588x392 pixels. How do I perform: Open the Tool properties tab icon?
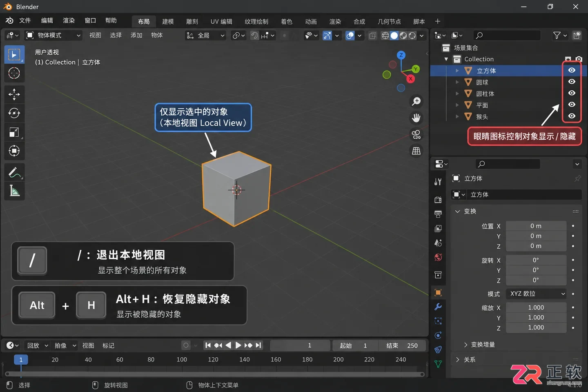(x=438, y=182)
